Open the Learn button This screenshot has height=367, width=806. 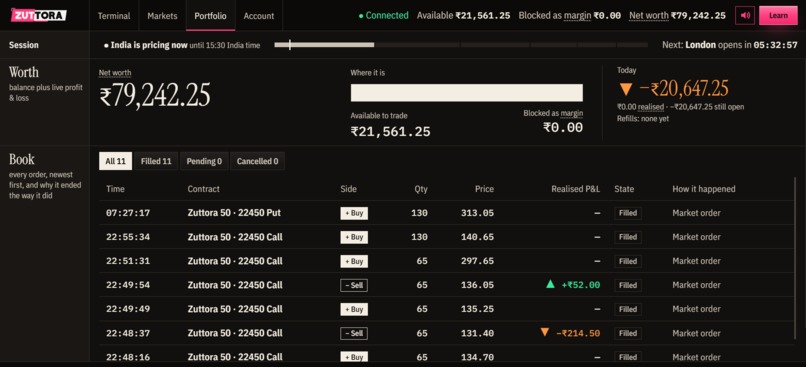[x=778, y=15]
